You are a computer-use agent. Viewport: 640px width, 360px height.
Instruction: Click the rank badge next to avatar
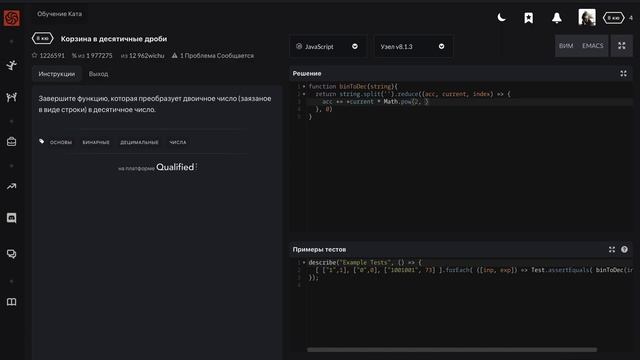click(613, 18)
